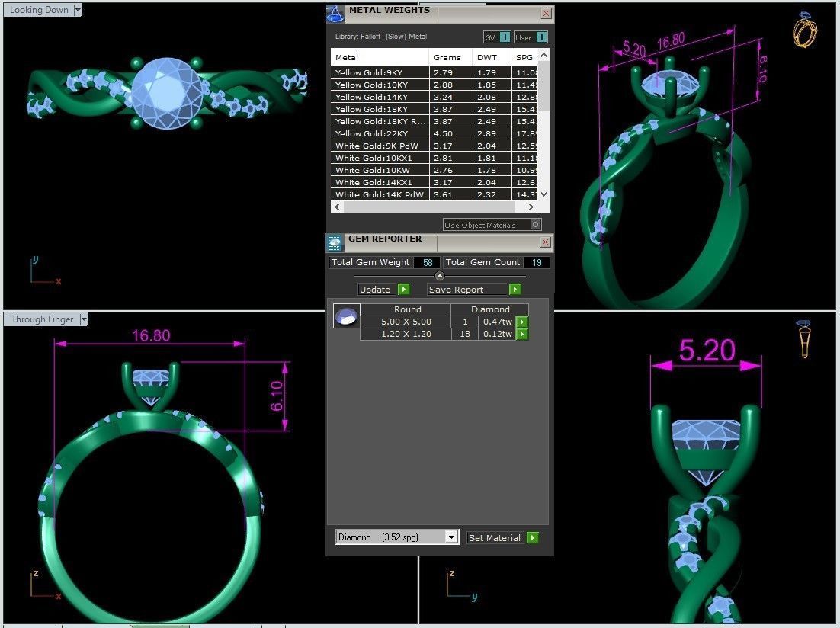Click the Update button
The width and height of the screenshot is (840, 628).
point(377,290)
